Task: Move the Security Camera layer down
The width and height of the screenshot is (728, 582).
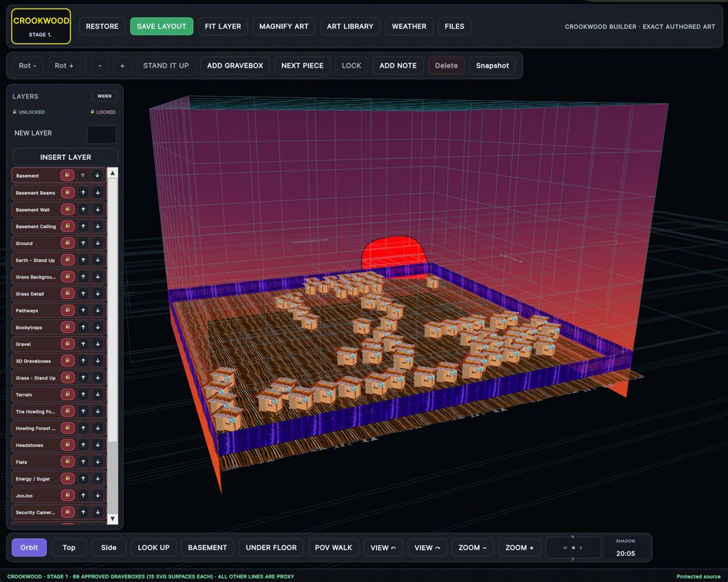Action: point(97,512)
